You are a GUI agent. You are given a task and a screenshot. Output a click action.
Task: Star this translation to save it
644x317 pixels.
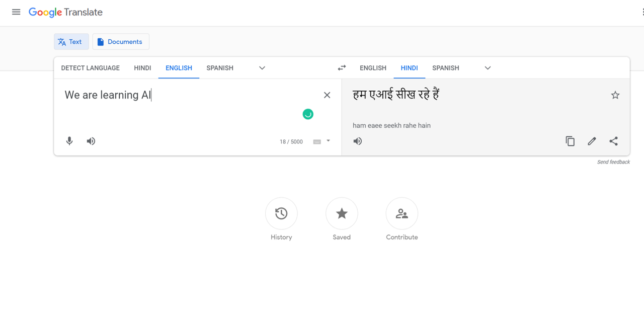pos(615,95)
